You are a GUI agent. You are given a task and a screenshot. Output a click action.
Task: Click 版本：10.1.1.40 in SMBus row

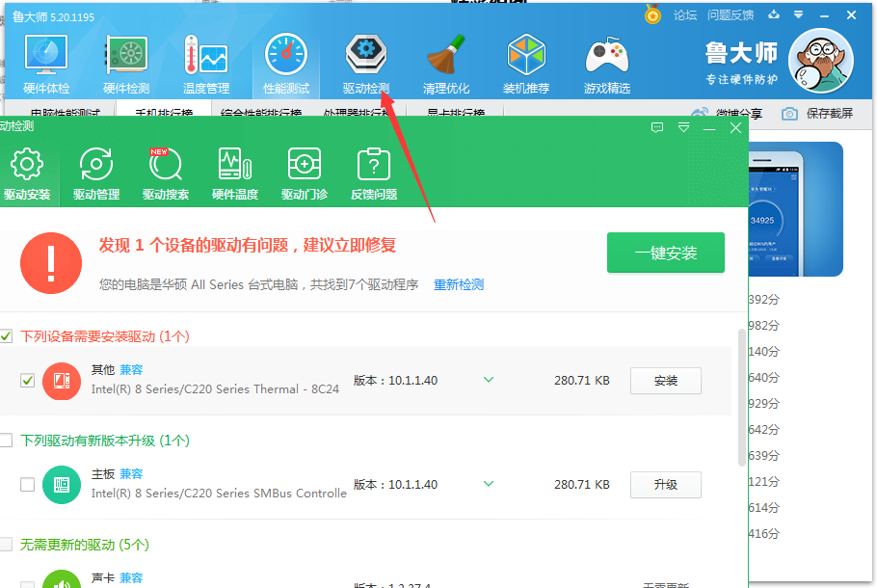pyautogui.click(x=395, y=485)
